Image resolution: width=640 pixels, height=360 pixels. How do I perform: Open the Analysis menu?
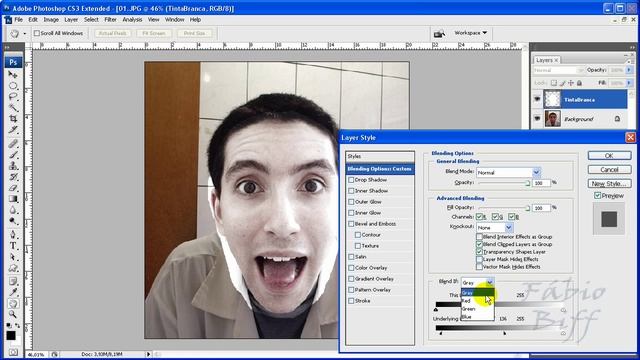point(132,20)
